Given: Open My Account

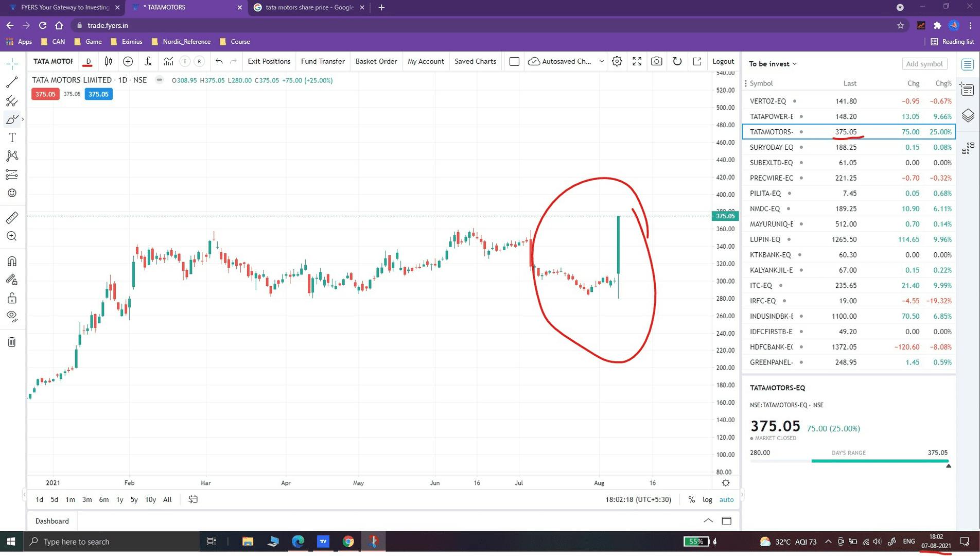Looking at the screenshot, I should click(426, 61).
